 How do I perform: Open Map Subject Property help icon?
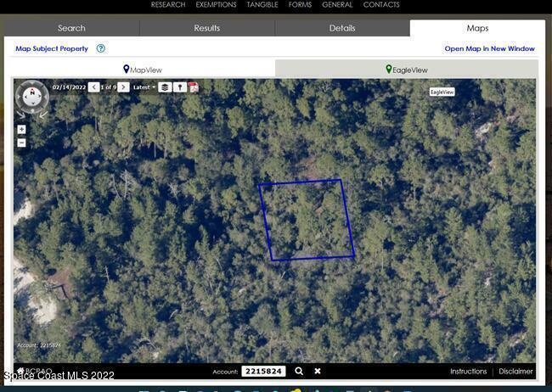tap(101, 48)
